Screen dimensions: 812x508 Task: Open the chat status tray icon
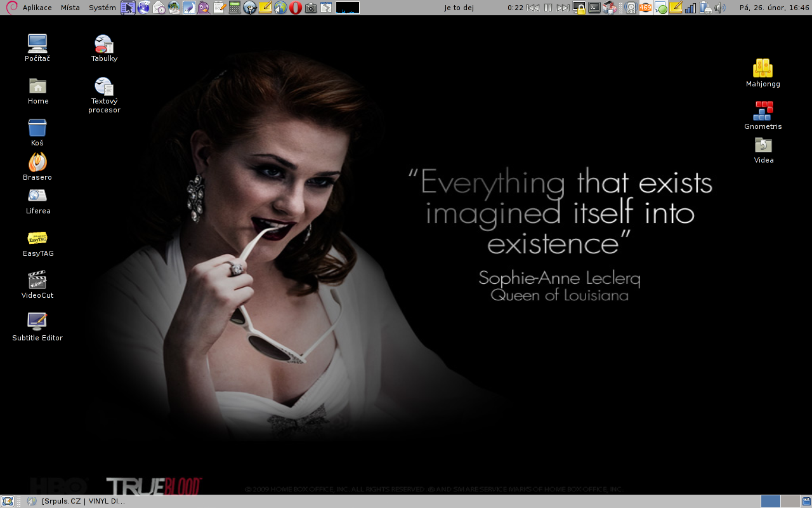[x=661, y=8]
